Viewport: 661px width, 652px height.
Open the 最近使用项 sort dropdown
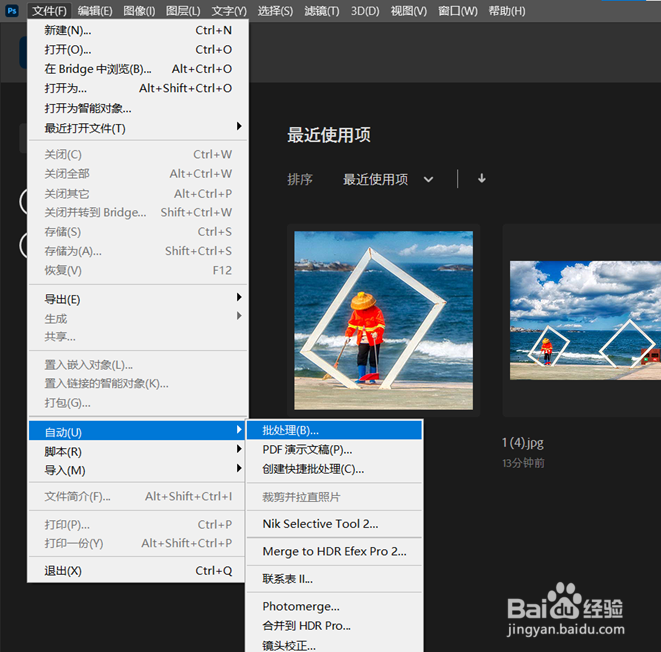pos(387,180)
